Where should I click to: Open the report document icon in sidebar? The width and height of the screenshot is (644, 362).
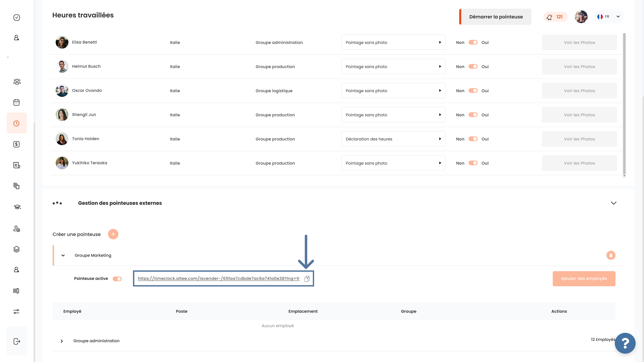17,165
